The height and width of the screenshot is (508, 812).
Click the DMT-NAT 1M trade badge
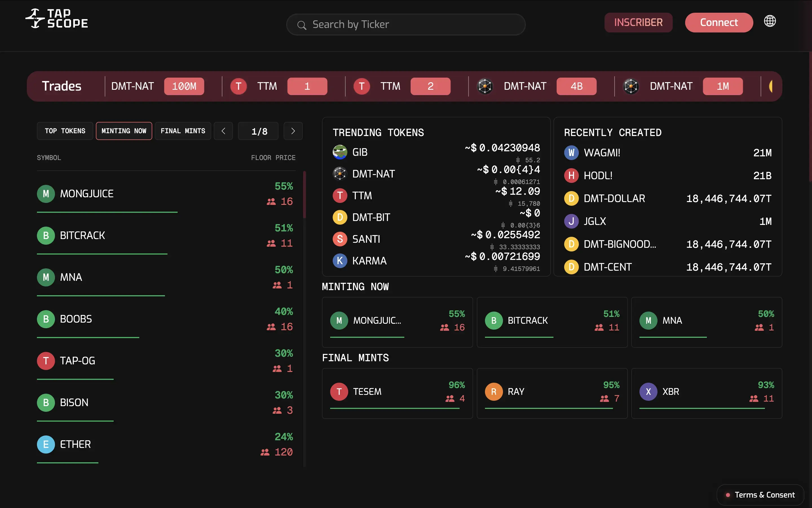723,86
